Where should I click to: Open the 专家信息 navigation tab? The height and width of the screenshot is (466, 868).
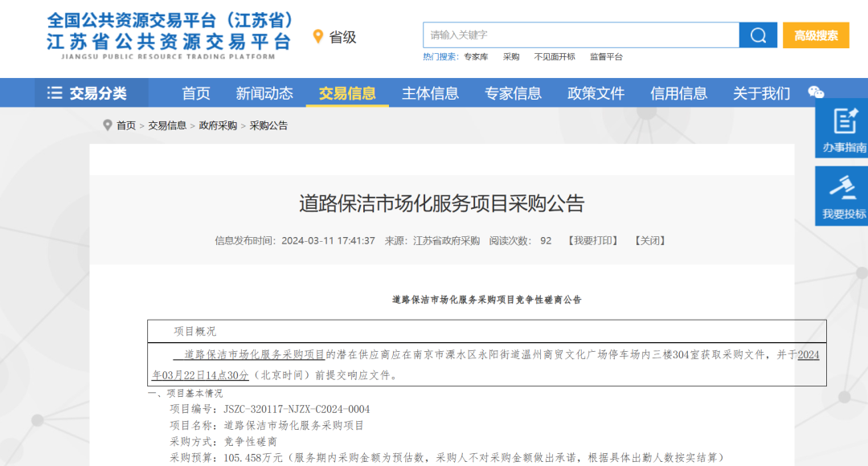tap(513, 93)
